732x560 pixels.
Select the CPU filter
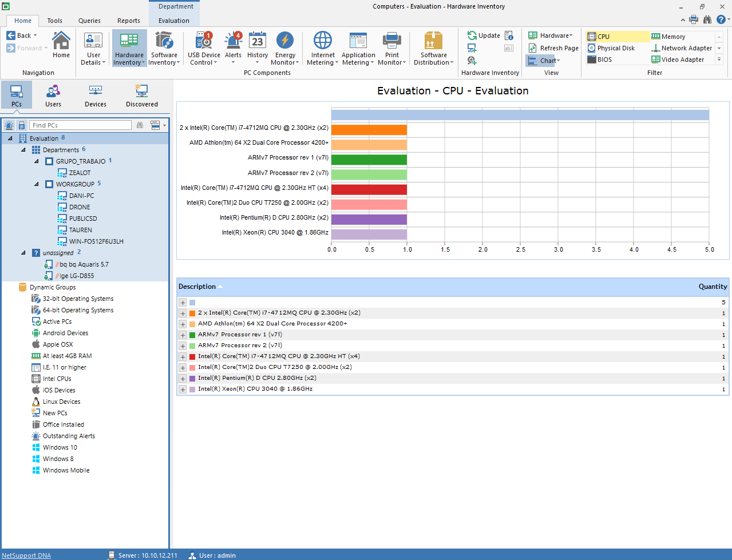[617, 37]
